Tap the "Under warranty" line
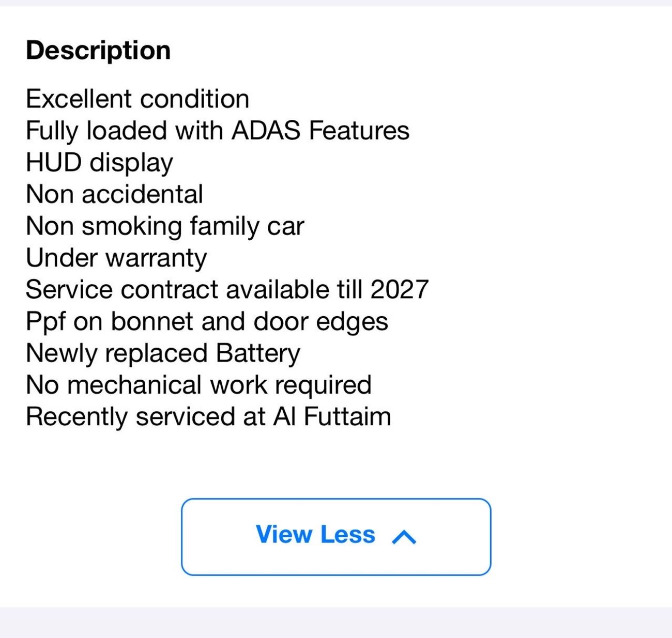 pyautogui.click(x=116, y=258)
